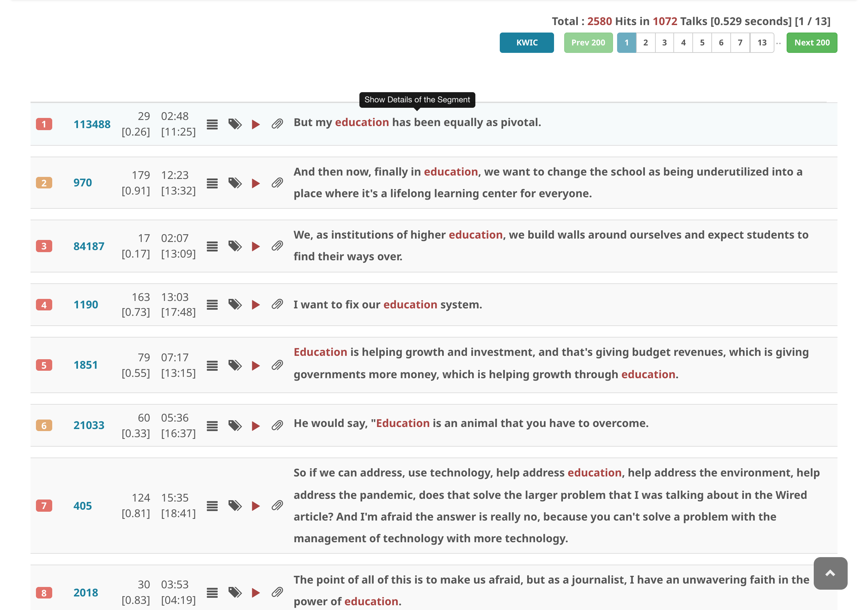Click lines icon for talk 405
Image resolution: width=868 pixels, height=610 pixels.
pos(212,506)
